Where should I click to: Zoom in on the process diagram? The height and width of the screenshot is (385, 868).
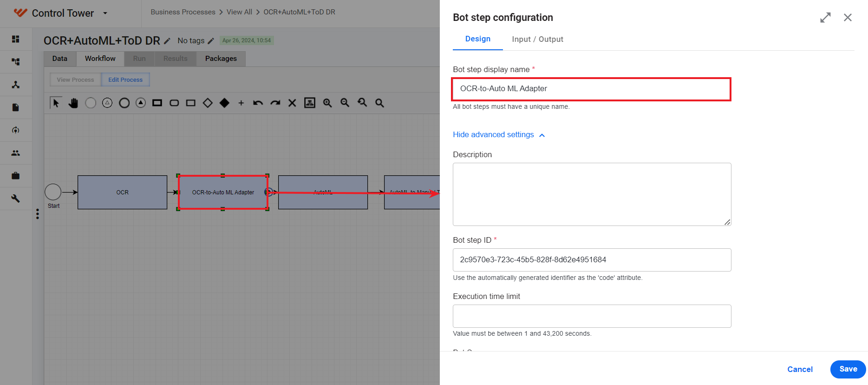327,103
